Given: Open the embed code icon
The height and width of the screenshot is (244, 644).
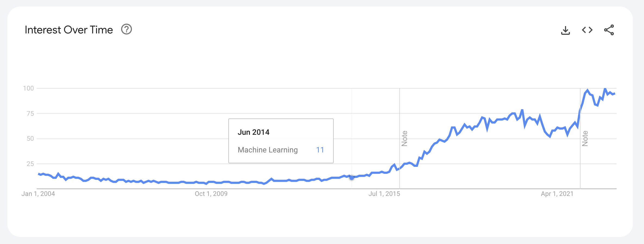Looking at the screenshot, I should click(587, 30).
